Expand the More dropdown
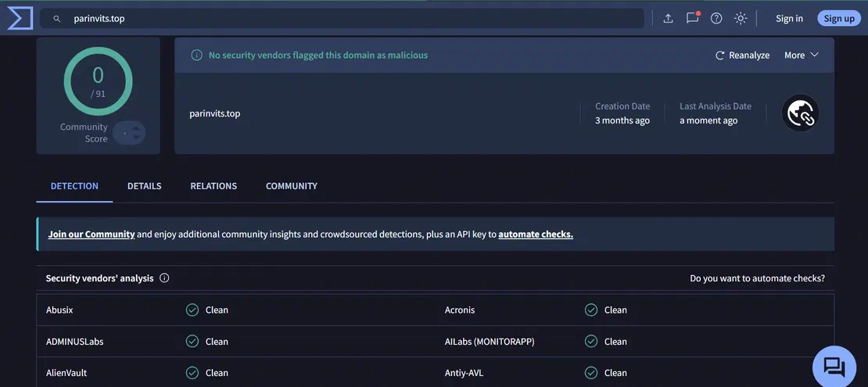868x387 pixels. 801,56
